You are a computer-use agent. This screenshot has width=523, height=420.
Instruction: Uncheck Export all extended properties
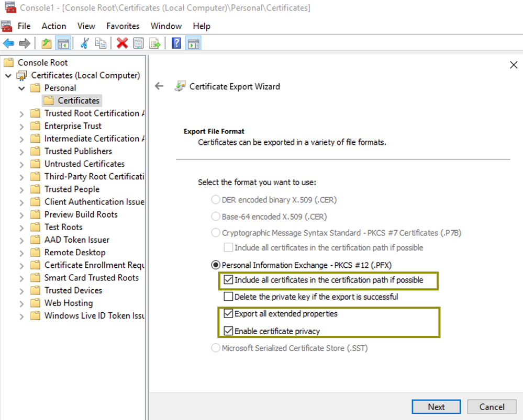[228, 314]
